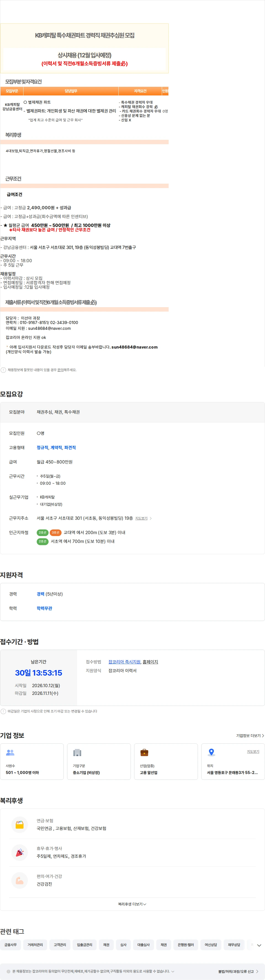This screenshot has height=980, width=265.
Task: Click the employee count people icon
Action: point(10,752)
